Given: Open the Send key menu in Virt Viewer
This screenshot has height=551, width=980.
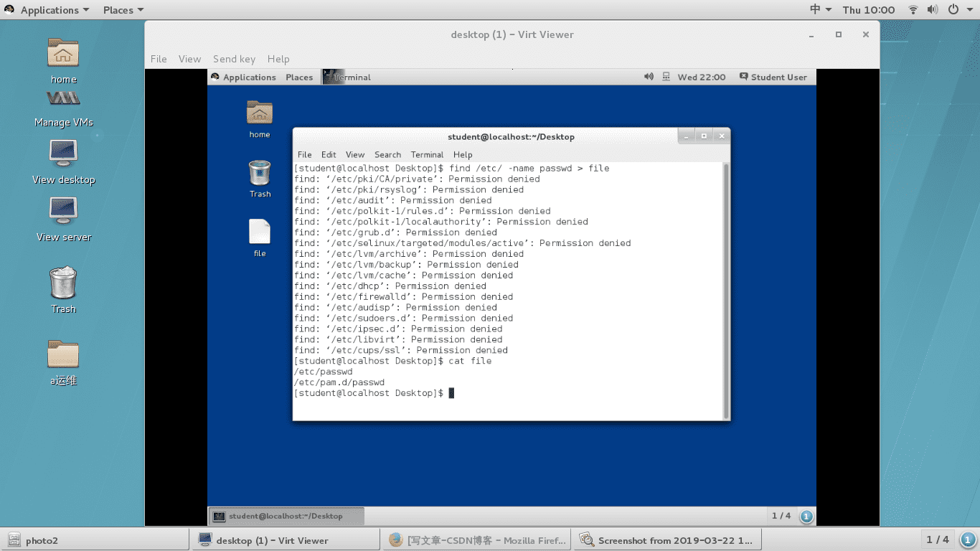Looking at the screenshot, I should point(234,59).
